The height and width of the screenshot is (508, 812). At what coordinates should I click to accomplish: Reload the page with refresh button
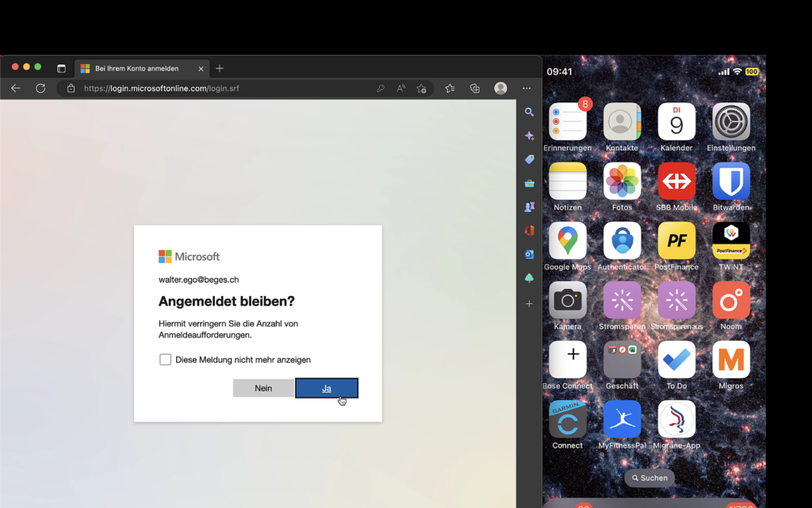(40, 88)
